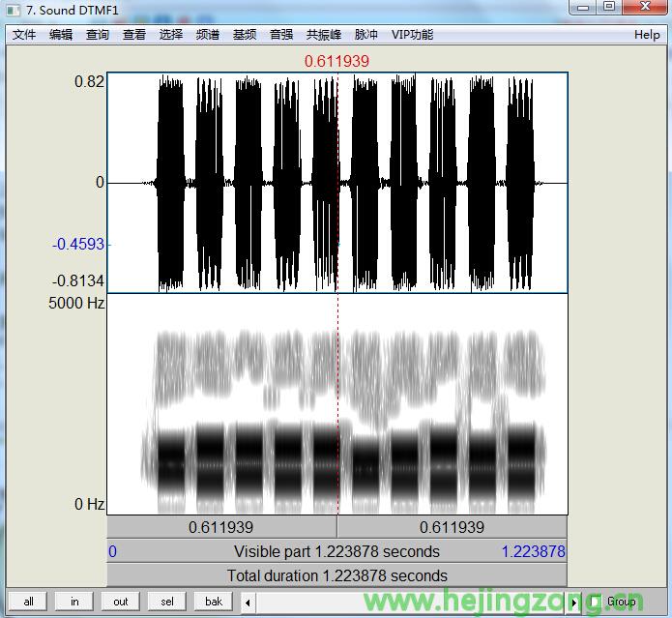Open the 音强 (Intensity) menu
672x618 pixels.
[281, 35]
